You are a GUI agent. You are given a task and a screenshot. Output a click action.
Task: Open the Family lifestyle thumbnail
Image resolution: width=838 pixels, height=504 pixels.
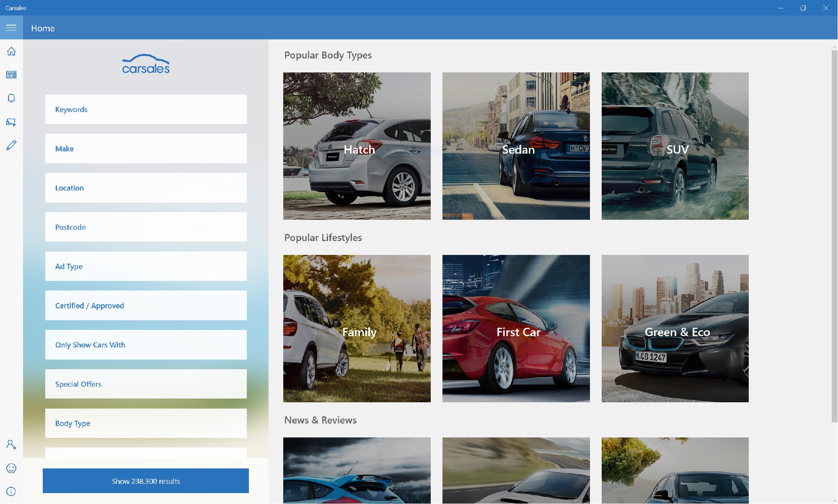(357, 329)
